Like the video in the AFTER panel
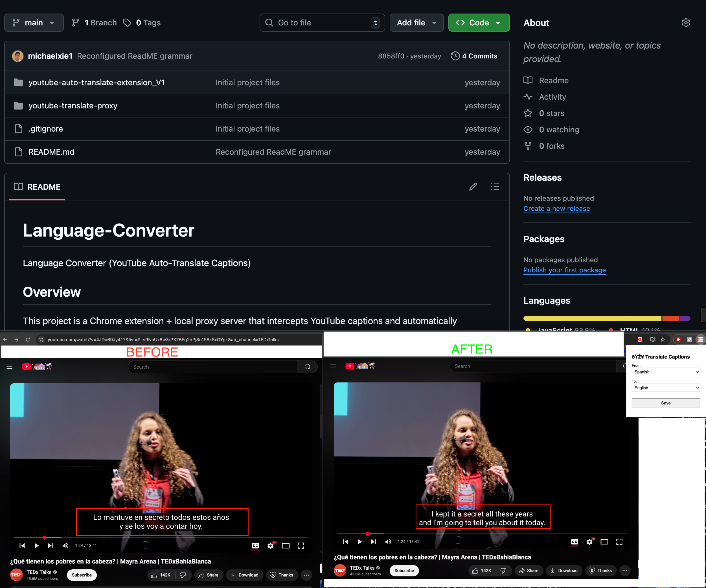Screen dimensions: 706x588 point(482,570)
